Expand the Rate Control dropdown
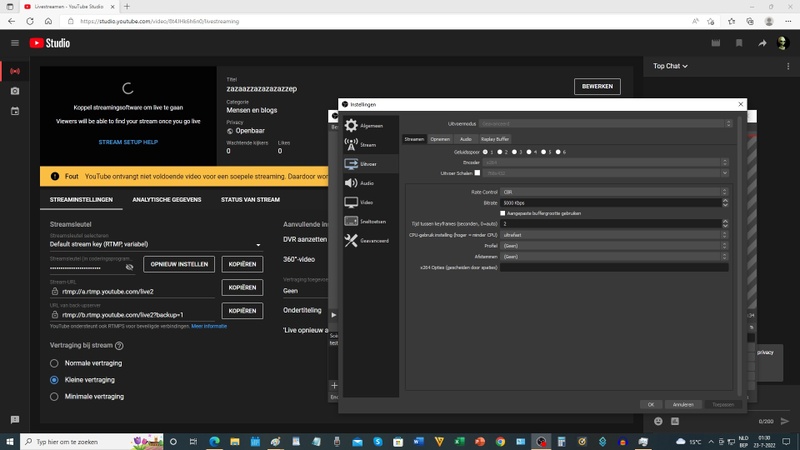800x450 pixels. [x=614, y=192]
